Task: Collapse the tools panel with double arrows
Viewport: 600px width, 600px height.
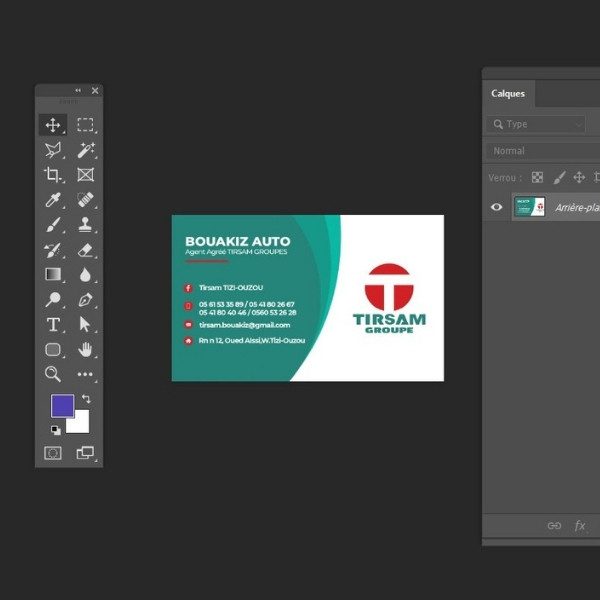Action: pyautogui.click(x=78, y=91)
